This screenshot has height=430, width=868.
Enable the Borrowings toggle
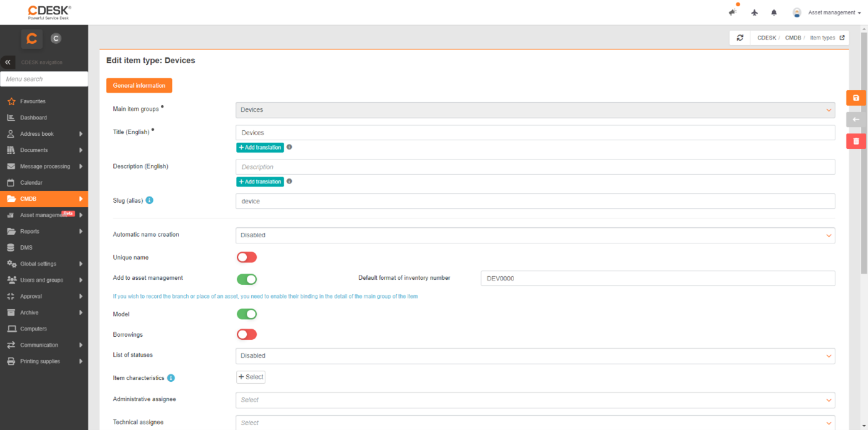[x=247, y=334]
